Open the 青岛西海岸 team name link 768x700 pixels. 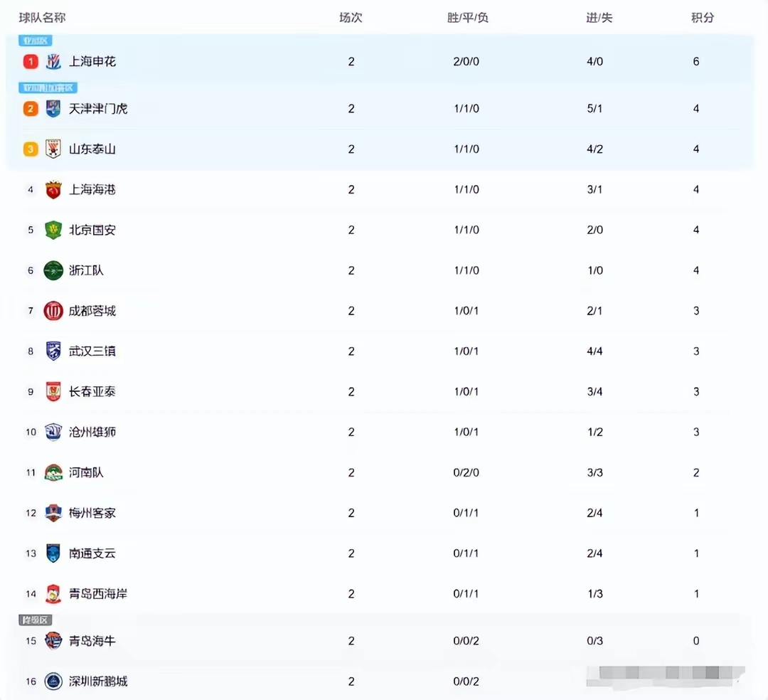(x=98, y=594)
